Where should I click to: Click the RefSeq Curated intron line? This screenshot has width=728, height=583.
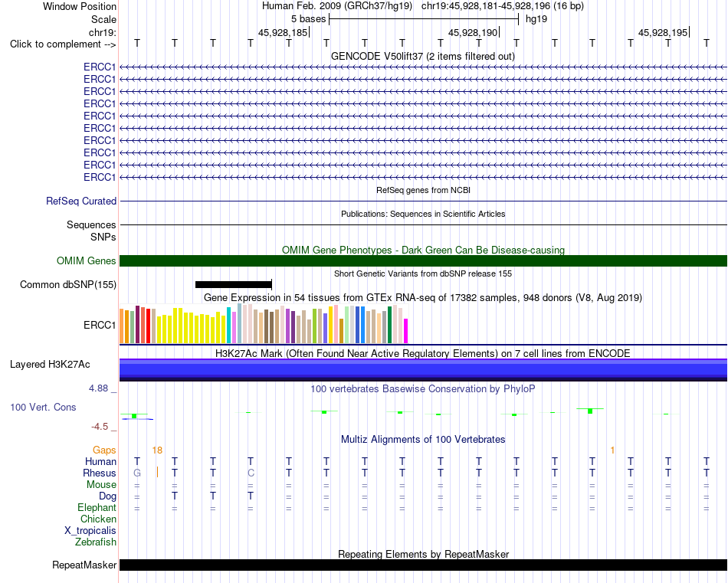tap(423, 201)
